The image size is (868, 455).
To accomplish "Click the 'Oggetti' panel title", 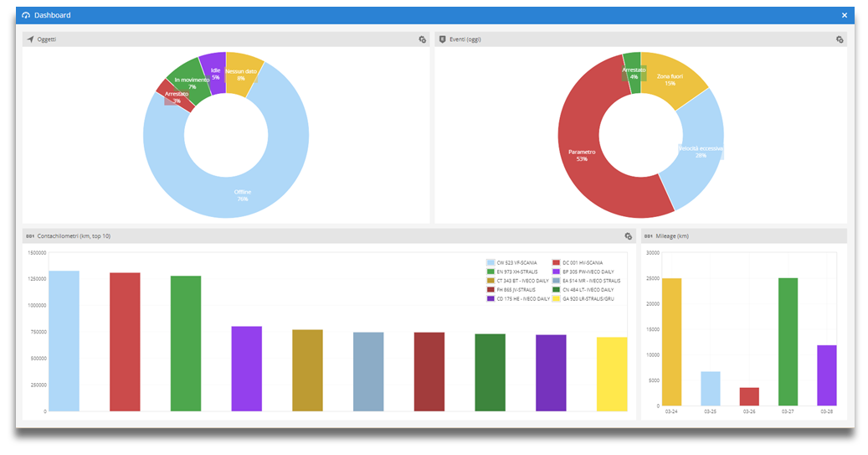I will [47, 39].
